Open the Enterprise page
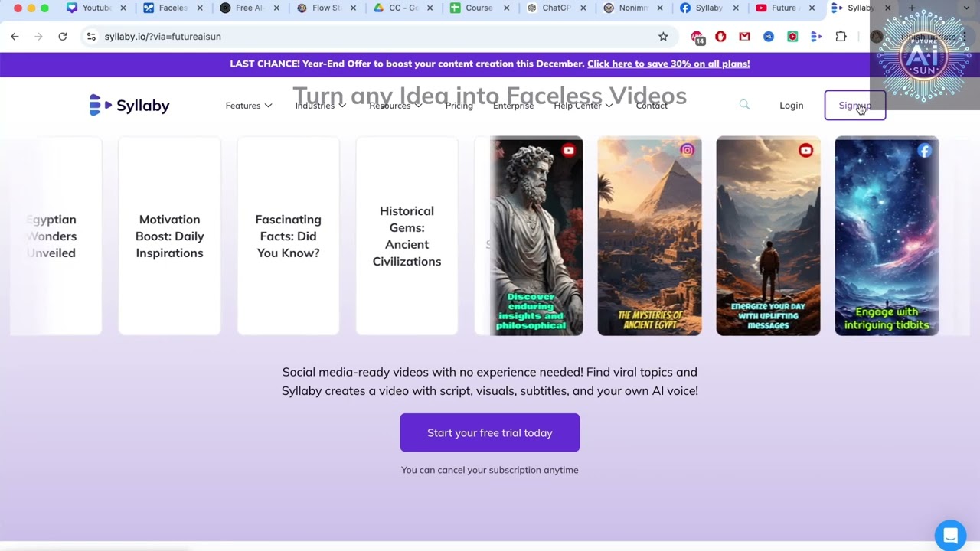This screenshot has height=551, width=980. 513,106
